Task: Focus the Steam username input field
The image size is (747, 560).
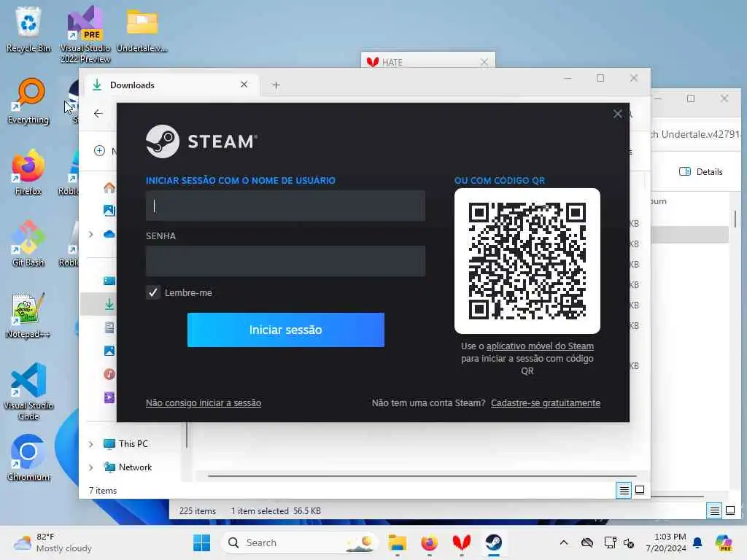Action: 285,206
